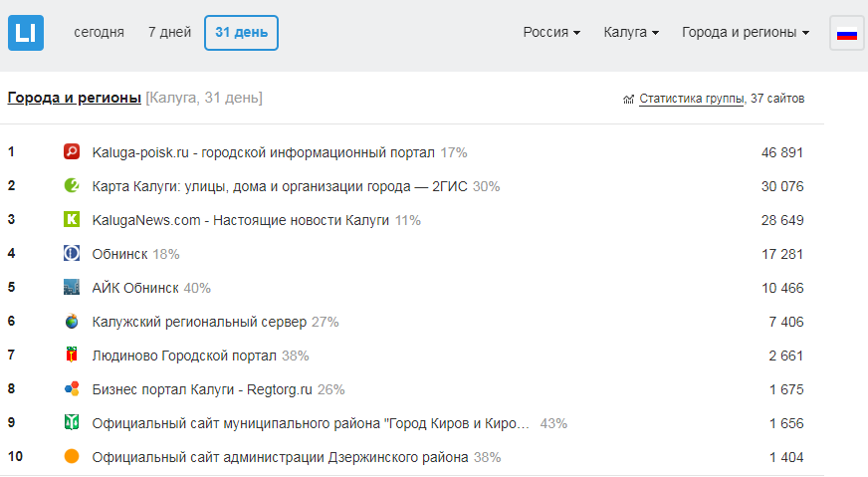Click the Обнинск site favicon
This screenshot has height=477, width=868.
pos(72,254)
